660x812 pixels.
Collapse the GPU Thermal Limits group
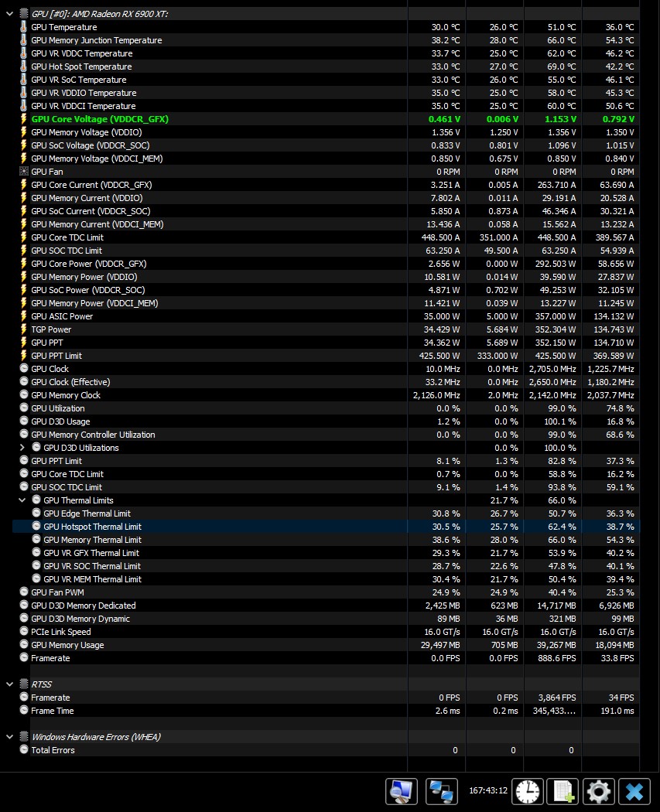[x=22, y=500]
